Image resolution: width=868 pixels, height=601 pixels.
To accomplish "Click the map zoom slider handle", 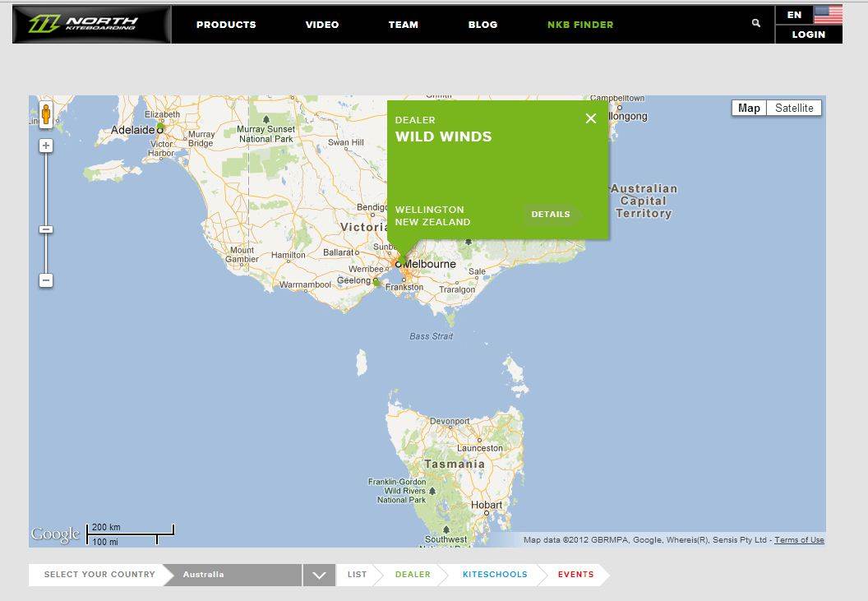I will [x=46, y=229].
